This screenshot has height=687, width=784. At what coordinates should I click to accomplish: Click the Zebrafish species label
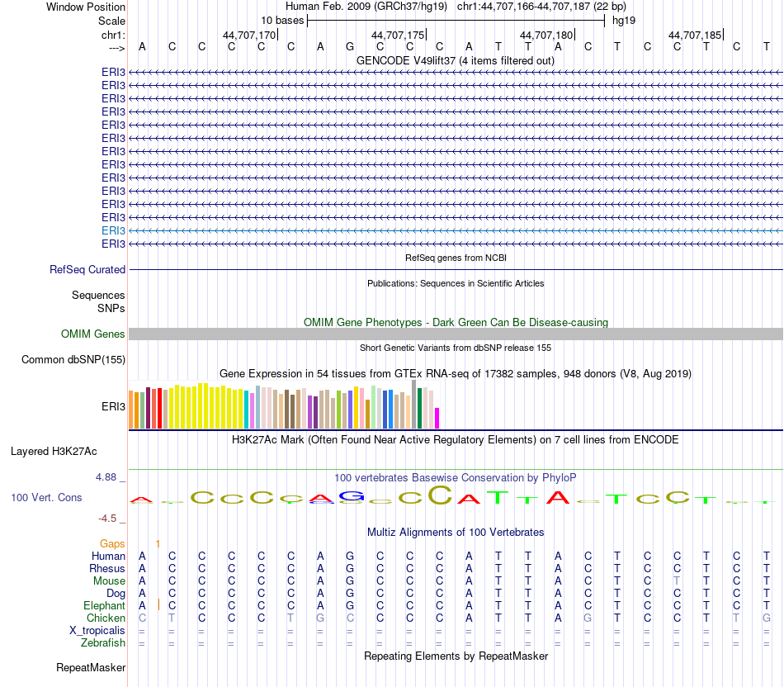[x=103, y=643]
